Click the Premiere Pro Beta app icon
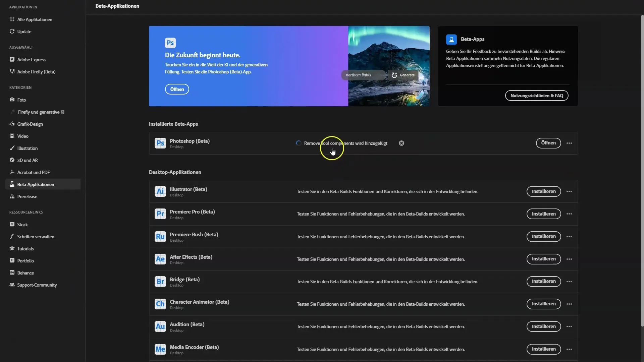Viewport: 644px width, 362px height. (160, 214)
